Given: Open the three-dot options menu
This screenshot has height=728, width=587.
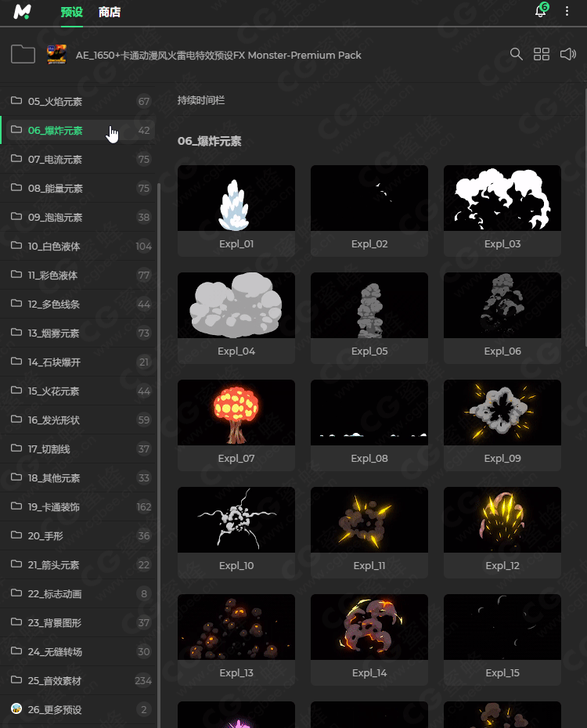Looking at the screenshot, I should pos(567,11).
